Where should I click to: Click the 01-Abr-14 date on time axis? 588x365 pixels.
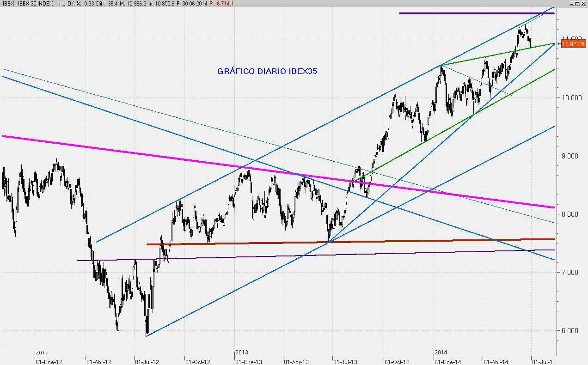pyautogui.click(x=496, y=362)
